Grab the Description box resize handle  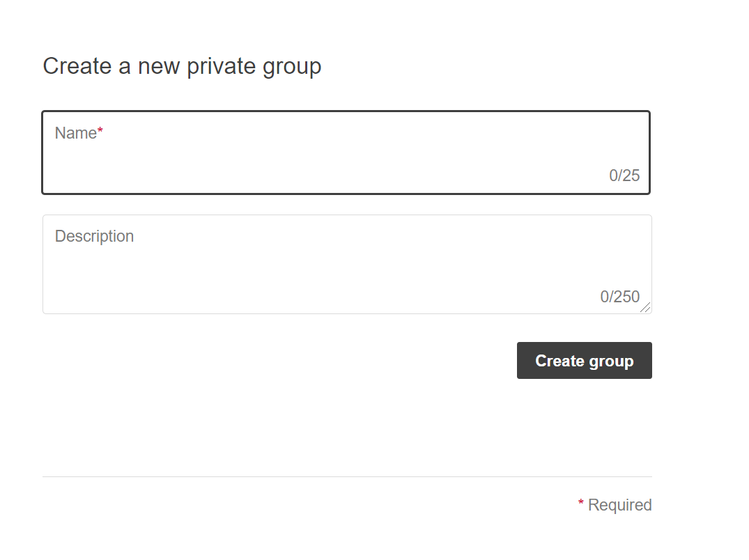(x=646, y=308)
